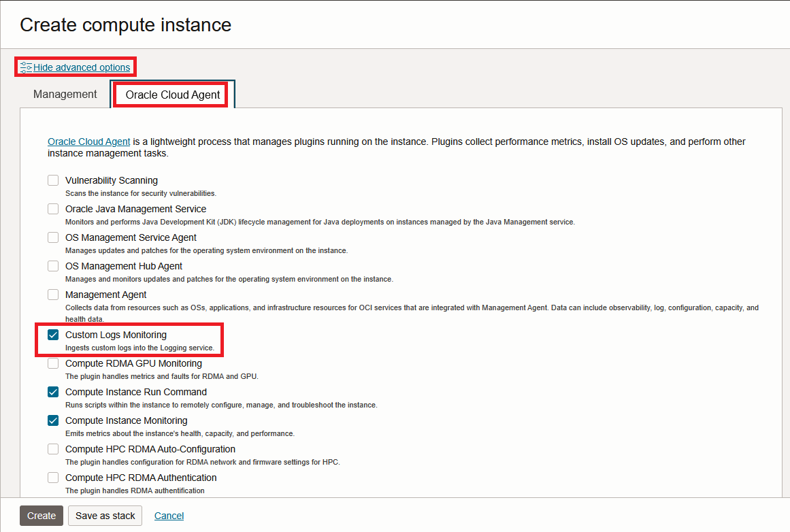Tick the OS Management Hub Agent checkbox
Viewport: 790px width, 532px height.
click(x=53, y=266)
